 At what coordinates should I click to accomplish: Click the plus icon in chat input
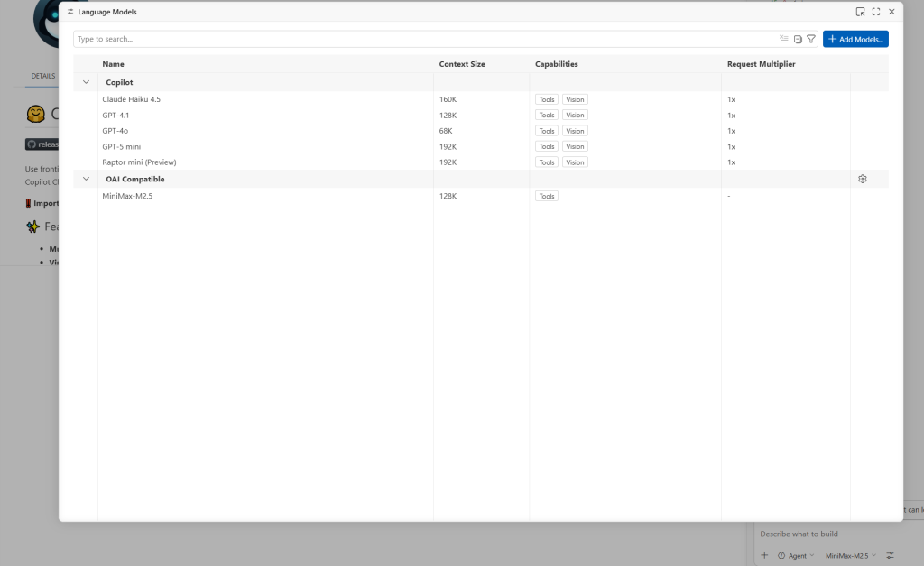(x=763, y=555)
